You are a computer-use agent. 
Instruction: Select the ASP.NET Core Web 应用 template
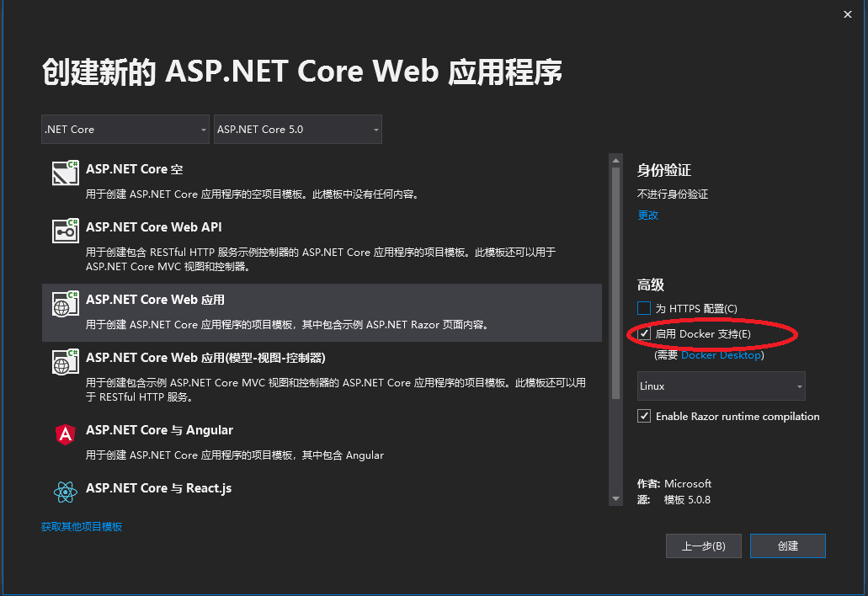click(322, 312)
